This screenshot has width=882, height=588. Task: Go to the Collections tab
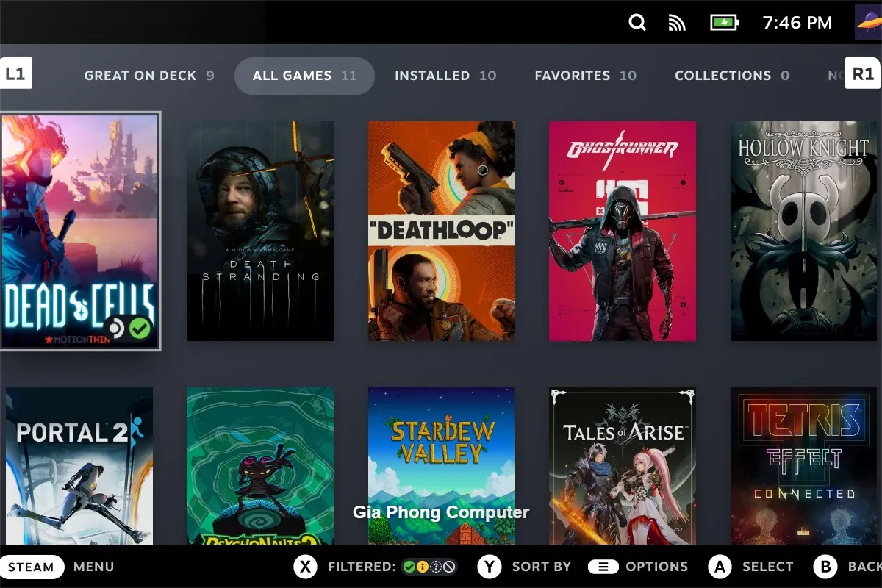pyautogui.click(x=732, y=75)
